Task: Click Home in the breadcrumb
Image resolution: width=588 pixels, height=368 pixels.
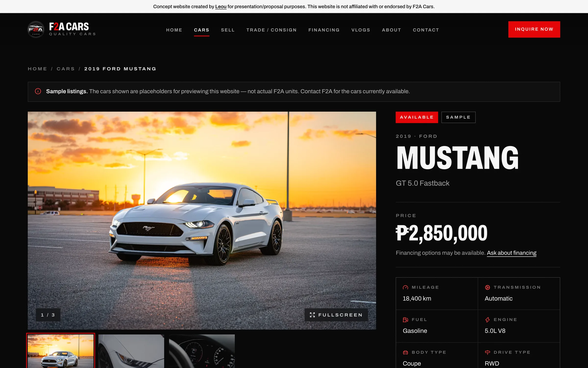Action: pos(37,69)
